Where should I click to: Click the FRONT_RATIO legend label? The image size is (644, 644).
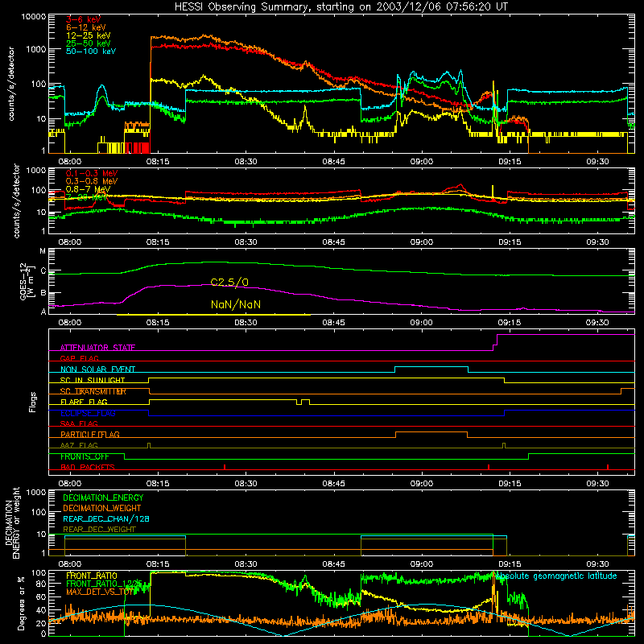tap(92, 576)
